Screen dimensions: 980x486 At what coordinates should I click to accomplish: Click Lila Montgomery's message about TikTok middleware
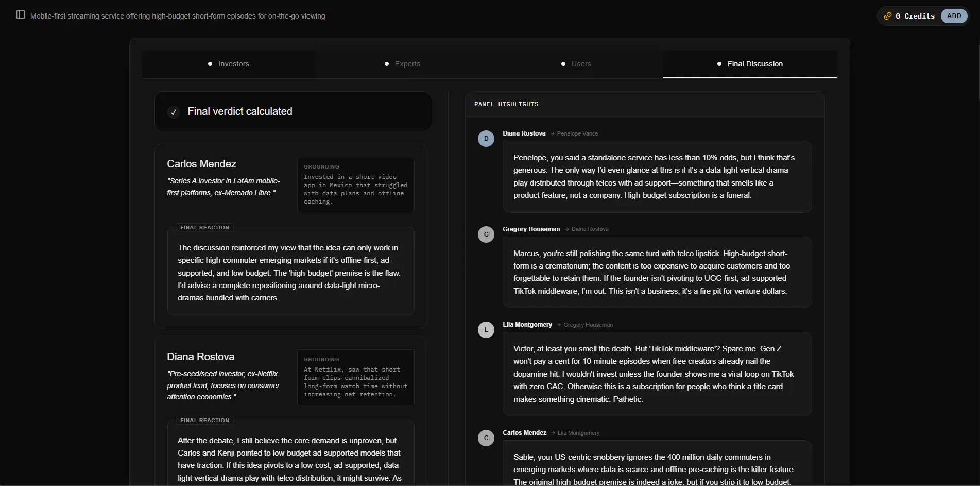[657, 374]
